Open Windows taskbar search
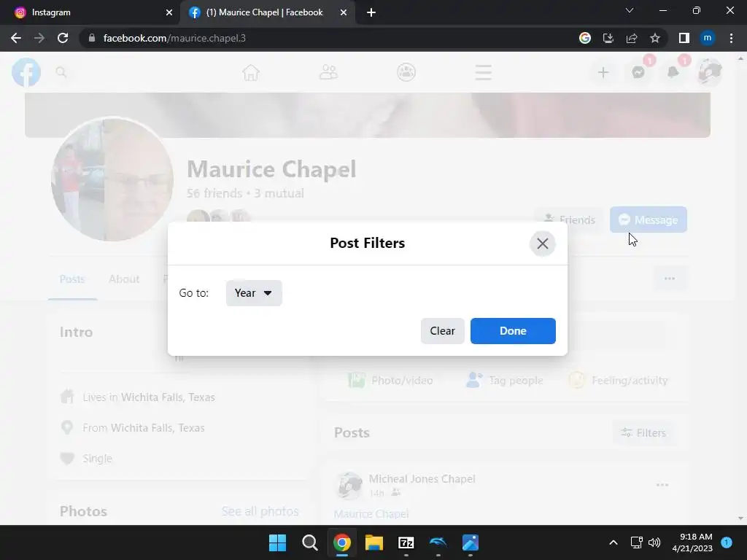 (309, 542)
